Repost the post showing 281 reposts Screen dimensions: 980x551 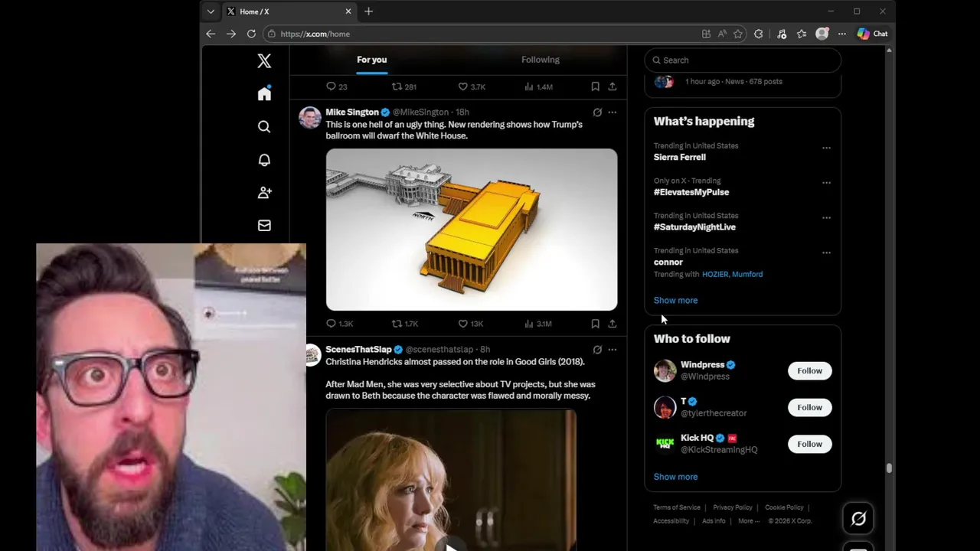[x=403, y=86]
